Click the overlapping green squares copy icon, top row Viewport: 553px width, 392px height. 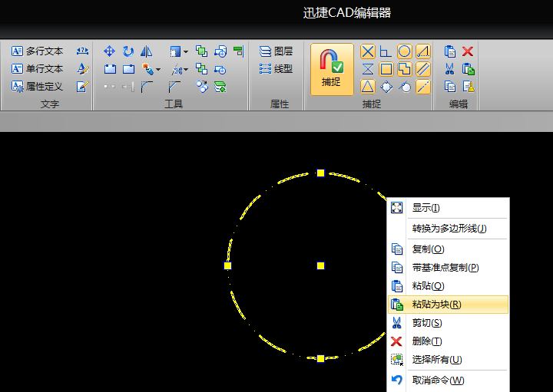201,51
